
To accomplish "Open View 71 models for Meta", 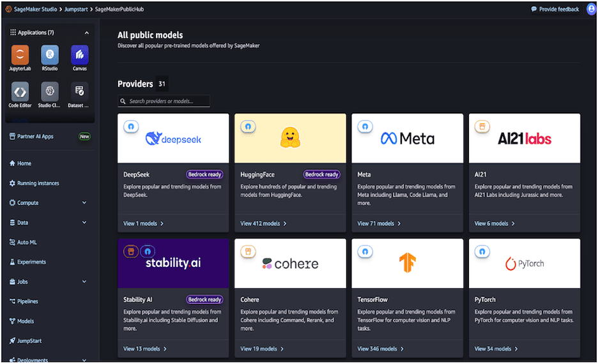I will tap(379, 224).
